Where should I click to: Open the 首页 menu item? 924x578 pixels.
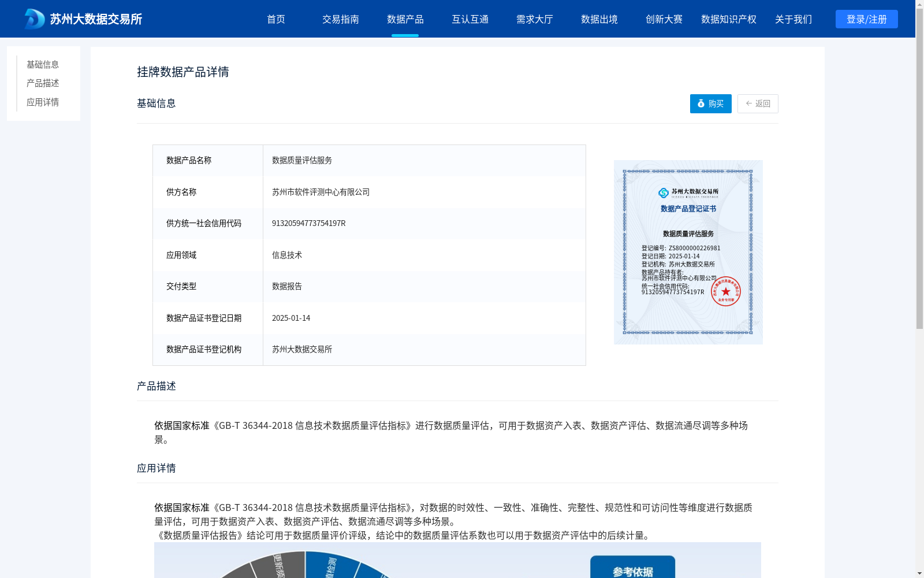click(x=276, y=19)
